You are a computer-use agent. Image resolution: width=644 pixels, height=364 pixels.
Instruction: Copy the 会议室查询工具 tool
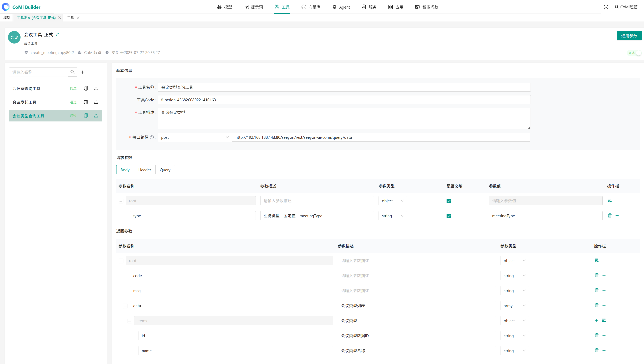coord(86,88)
